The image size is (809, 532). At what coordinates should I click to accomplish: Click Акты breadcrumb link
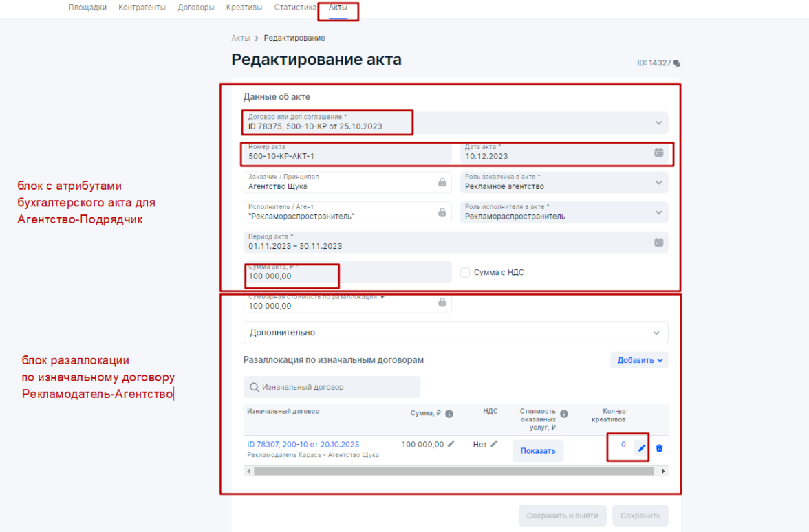pyautogui.click(x=241, y=38)
